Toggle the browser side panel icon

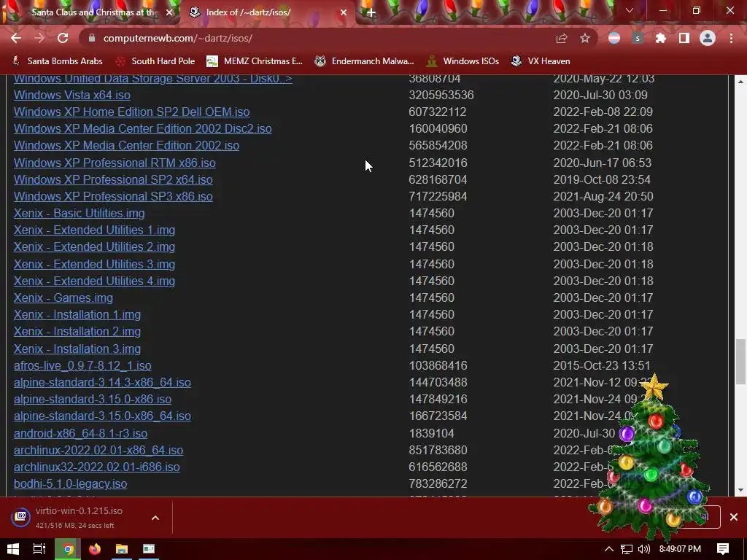pos(684,38)
